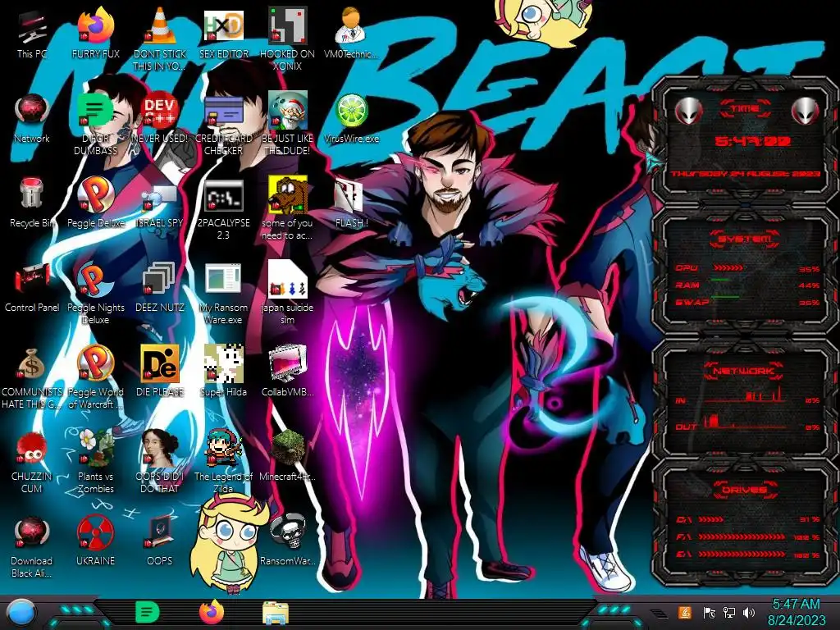
Task: Open the DONT STICK THIS IN YO... VLC cone icon
Action: click(x=160, y=40)
